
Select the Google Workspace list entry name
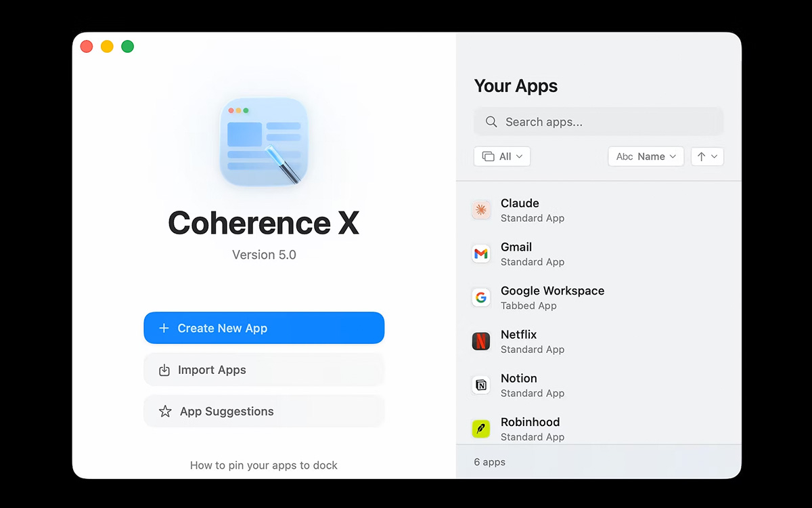pos(552,291)
